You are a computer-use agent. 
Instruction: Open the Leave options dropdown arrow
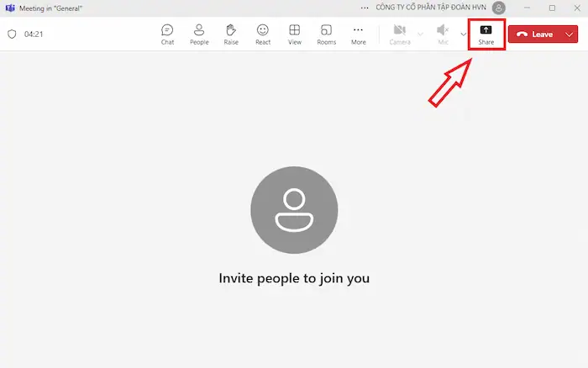570,34
